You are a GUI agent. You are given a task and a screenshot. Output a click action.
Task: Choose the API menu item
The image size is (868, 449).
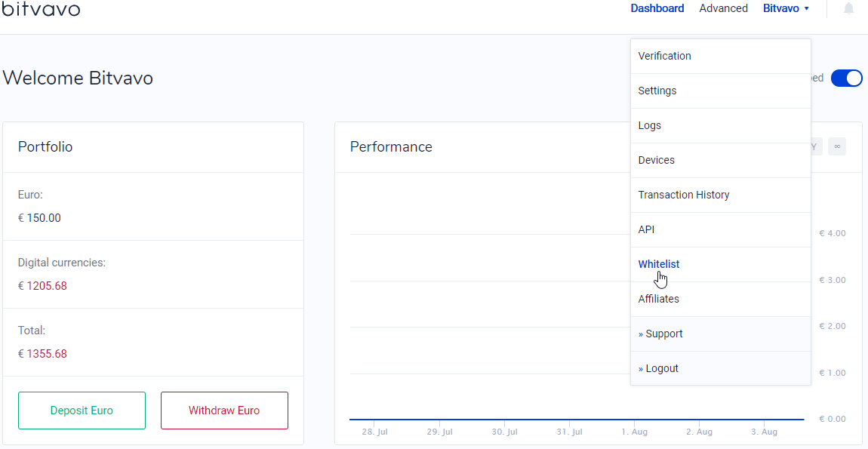(x=647, y=229)
